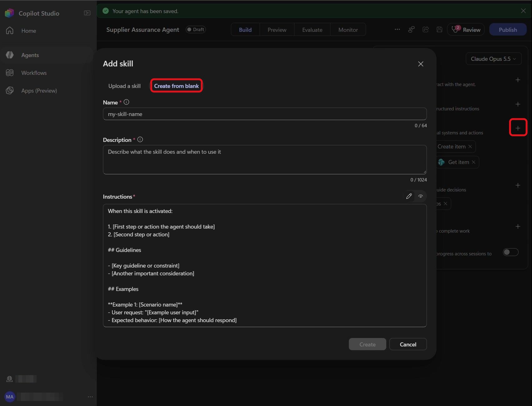Viewport: 532px width, 406px height.
Task: Open account options ellipsis beside avatar
Action: 90,397
